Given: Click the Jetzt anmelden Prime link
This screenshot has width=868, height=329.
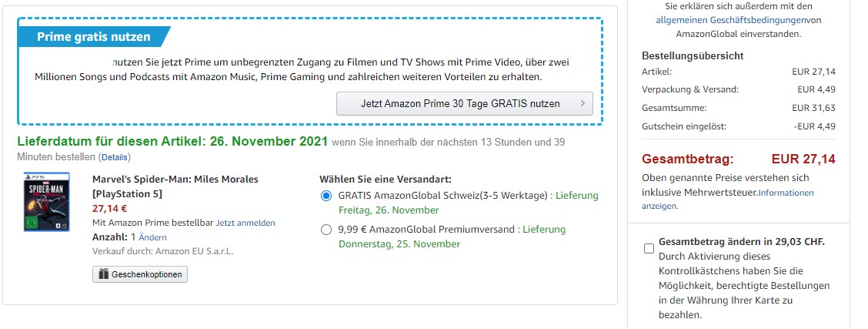Looking at the screenshot, I should coord(245,223).
